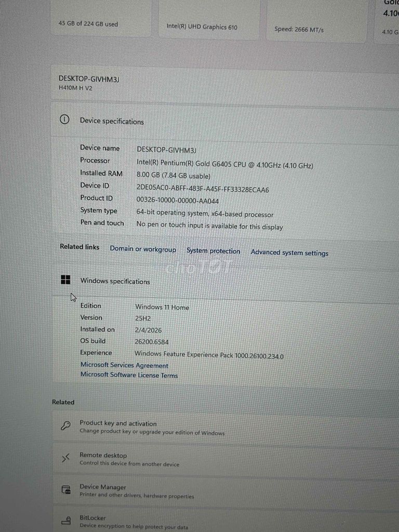The width and height of the screenshot is (399, 532).
Task: Collapse the Device specifications section header
Action: click(x=225, y=122)
